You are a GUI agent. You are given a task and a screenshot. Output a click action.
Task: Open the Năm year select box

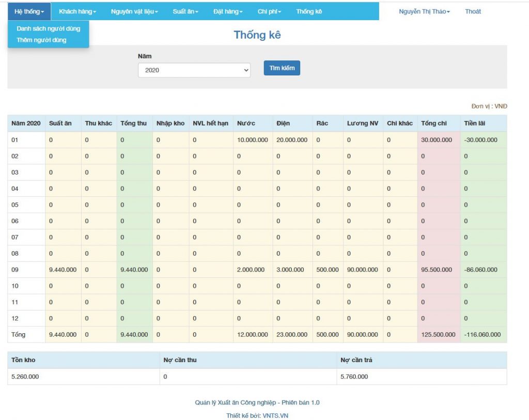[194, 70]
